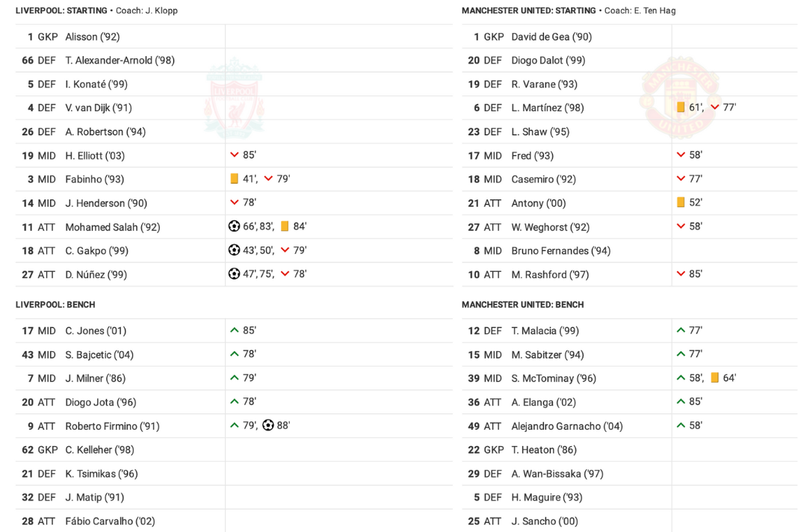
Task: Click the Liverpool club crest watermark
Action: click(x=234, y=98)
